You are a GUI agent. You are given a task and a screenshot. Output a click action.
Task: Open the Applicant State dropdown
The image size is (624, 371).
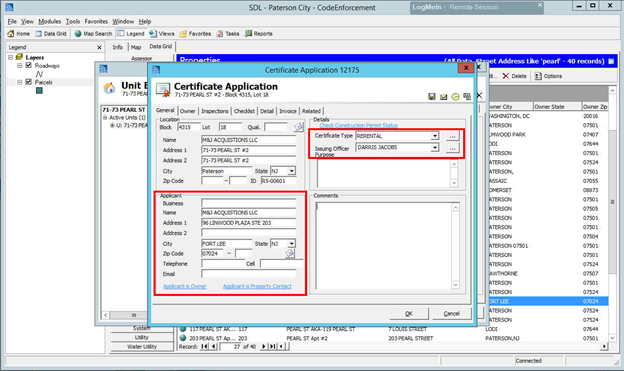point(292,243)
